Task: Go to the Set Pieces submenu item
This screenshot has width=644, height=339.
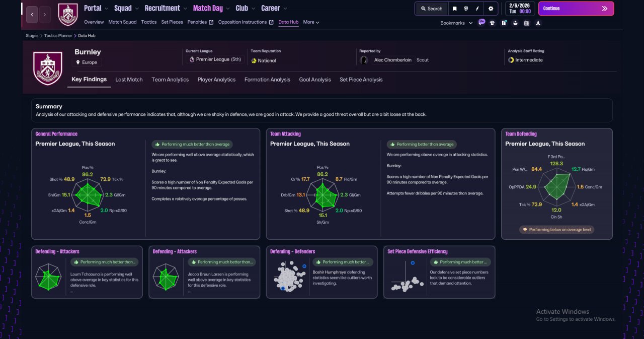Action: click(172, 22)
